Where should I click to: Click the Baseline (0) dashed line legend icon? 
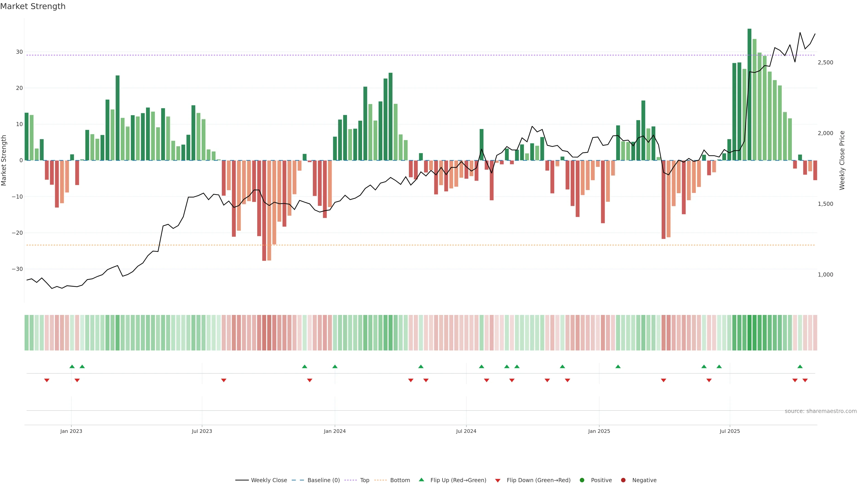[297, 480]
